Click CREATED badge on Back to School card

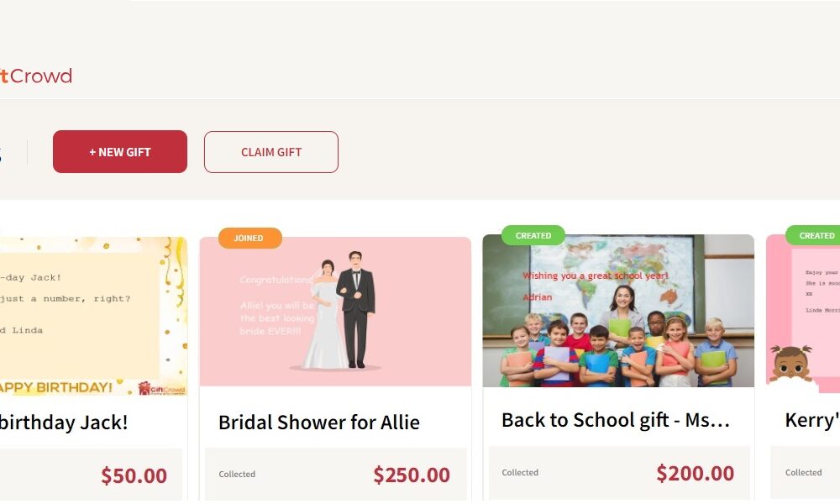pyautogui.click(x=533, y=236)
